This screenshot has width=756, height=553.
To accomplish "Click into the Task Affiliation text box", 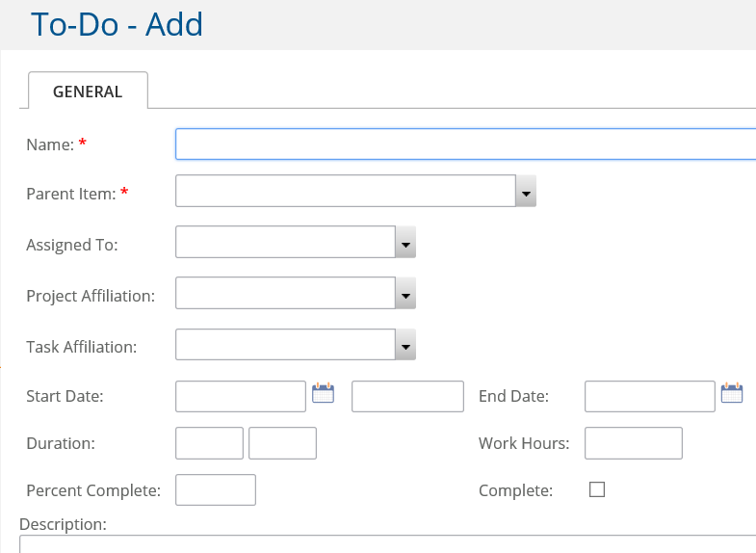I will [285, 345].
